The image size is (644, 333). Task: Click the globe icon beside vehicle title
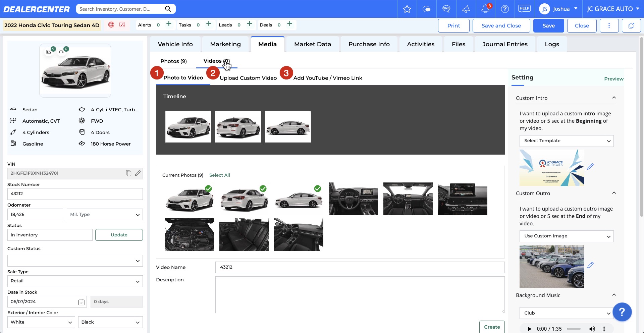(111, 25)
